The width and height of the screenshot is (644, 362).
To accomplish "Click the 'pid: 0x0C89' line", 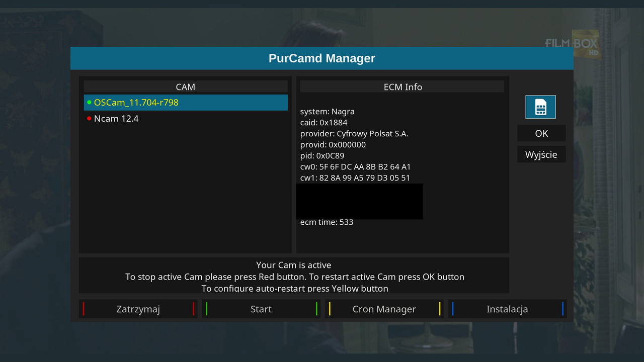I will coord(323,156).
